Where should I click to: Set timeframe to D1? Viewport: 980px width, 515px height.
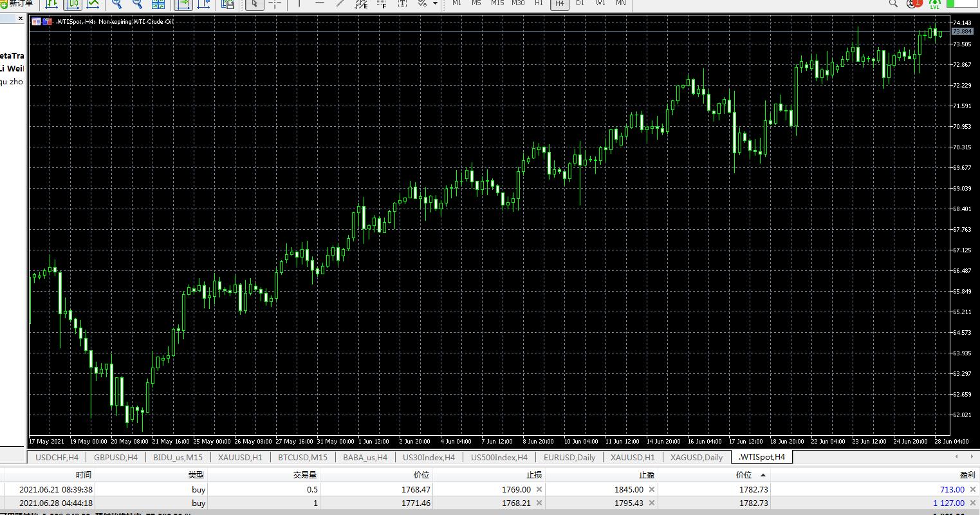pyautogui.click(x=580, y=3)
